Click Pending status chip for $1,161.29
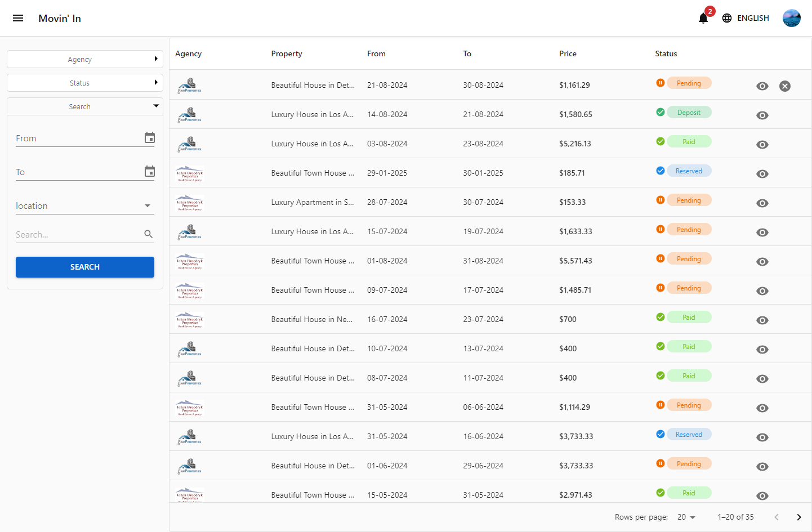 coord(689,83)
